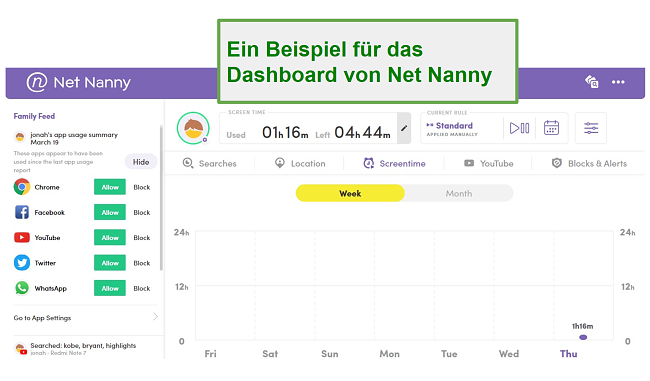Click avatar beside the Searched entry
Image resolution: width=650 pixels, height=381 pixels.
(20, 348)
